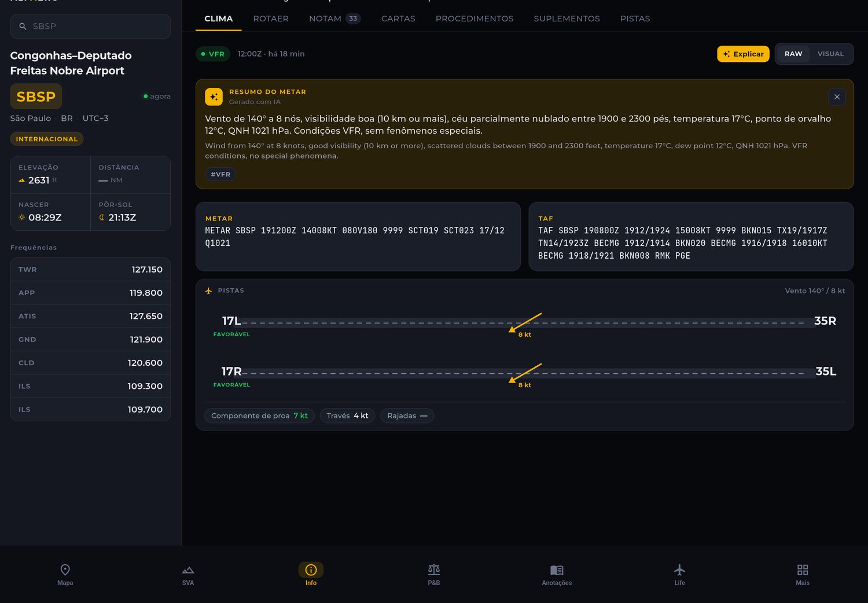Close the Resumo do METAR panel
This screenshot has width=868, height=603.
(x=837, y=97)
